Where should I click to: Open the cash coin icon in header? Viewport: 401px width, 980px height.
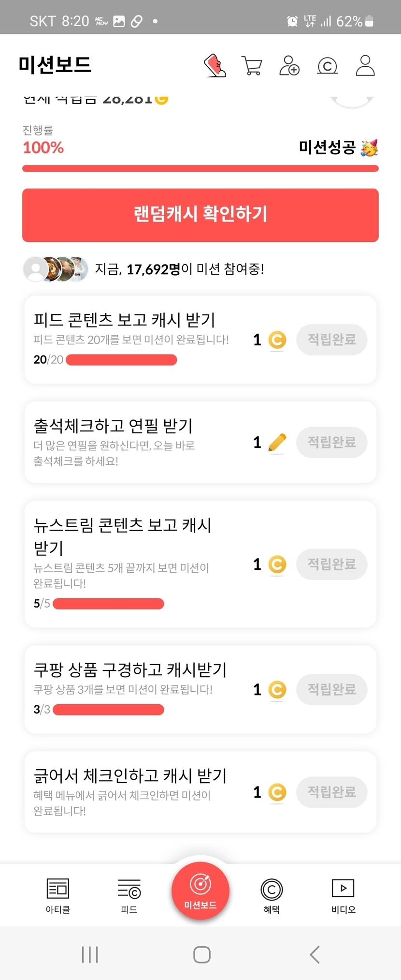click(x=327, y=66)
